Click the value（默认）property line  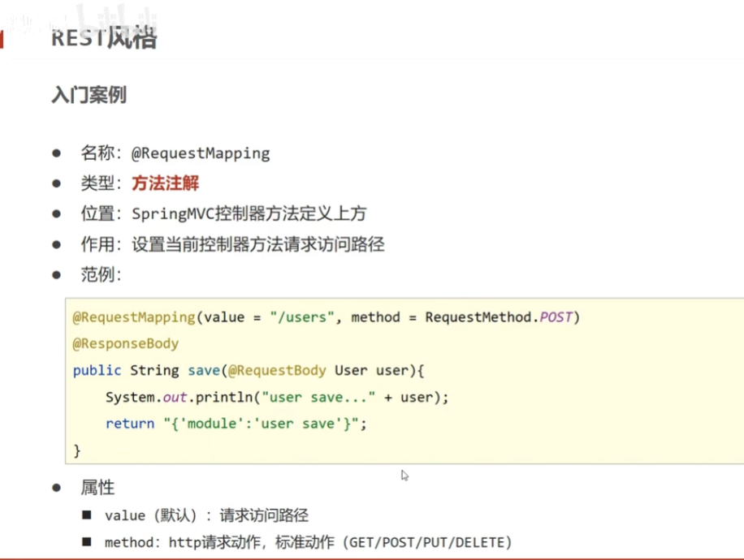206,515
